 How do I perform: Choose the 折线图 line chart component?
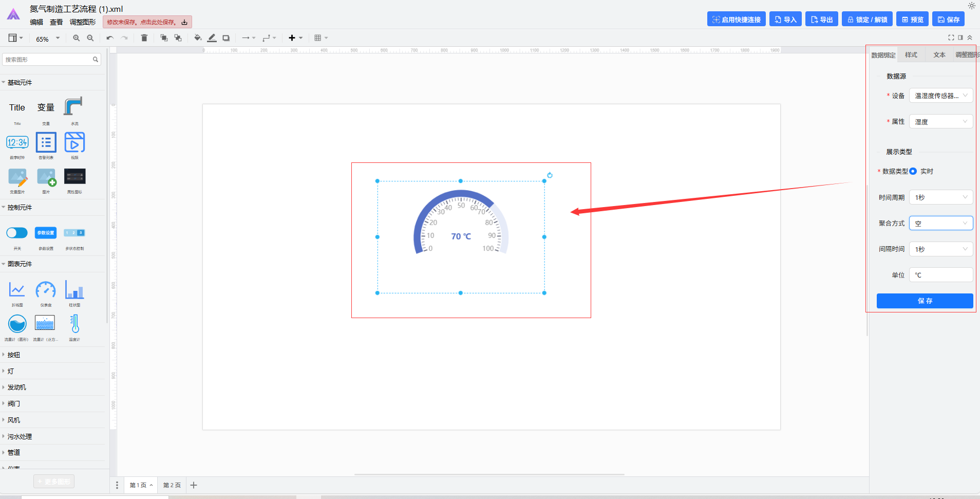pos(17,290)
